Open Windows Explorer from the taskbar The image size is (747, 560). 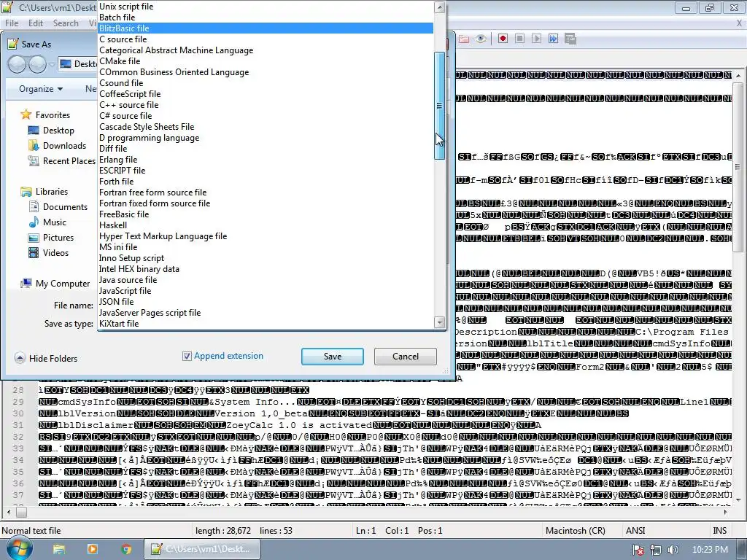coord(58,549)
